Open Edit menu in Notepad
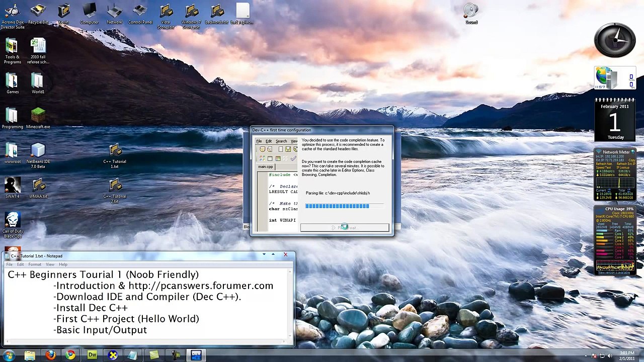The height and width of the screenshot is (362, 644). [x=21, y=264]
